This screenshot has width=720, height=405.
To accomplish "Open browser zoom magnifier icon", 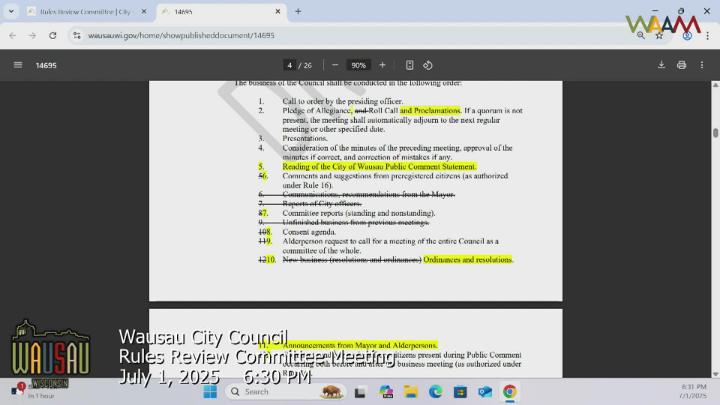I will pyautogui.click(x=641, y=35).
